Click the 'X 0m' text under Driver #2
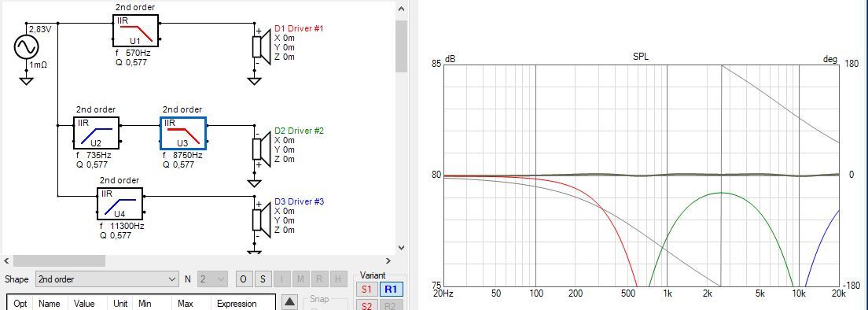The image size is (868, 310). 285,140
